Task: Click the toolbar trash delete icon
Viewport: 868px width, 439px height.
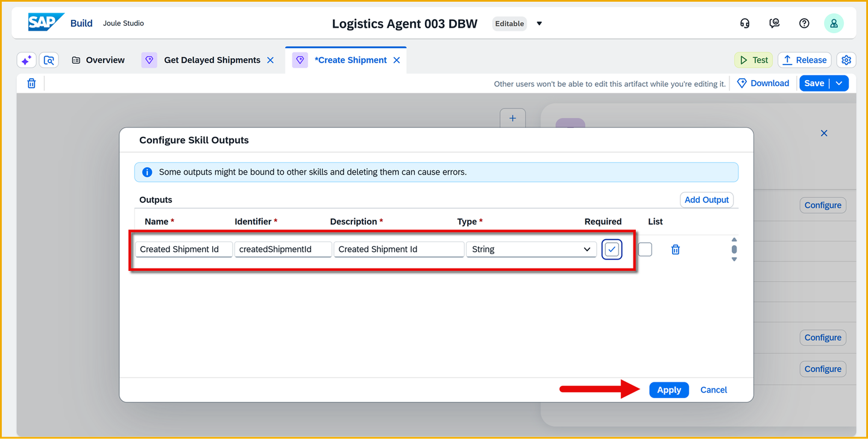Action: pos(31,84)
